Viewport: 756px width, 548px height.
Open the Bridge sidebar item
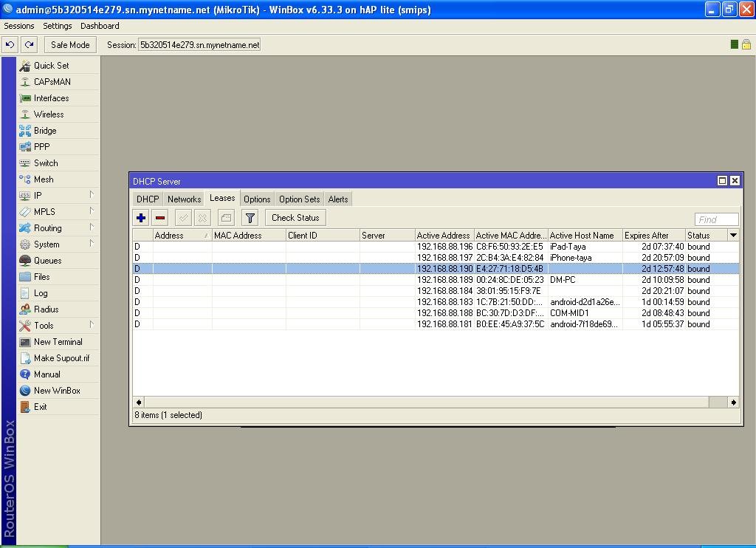[45, 131]
